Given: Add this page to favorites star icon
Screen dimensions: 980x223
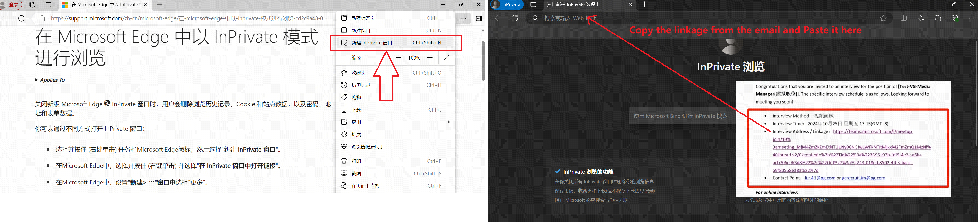Looking at the screenshot, I should (x=883, y=18).
